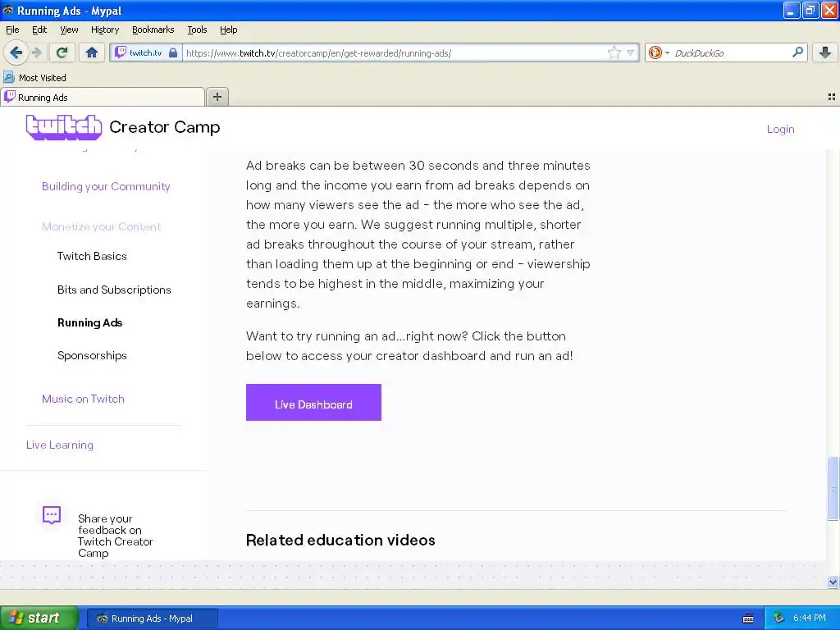
Task: Open the browser home page
Action: [x=92, y=52]
